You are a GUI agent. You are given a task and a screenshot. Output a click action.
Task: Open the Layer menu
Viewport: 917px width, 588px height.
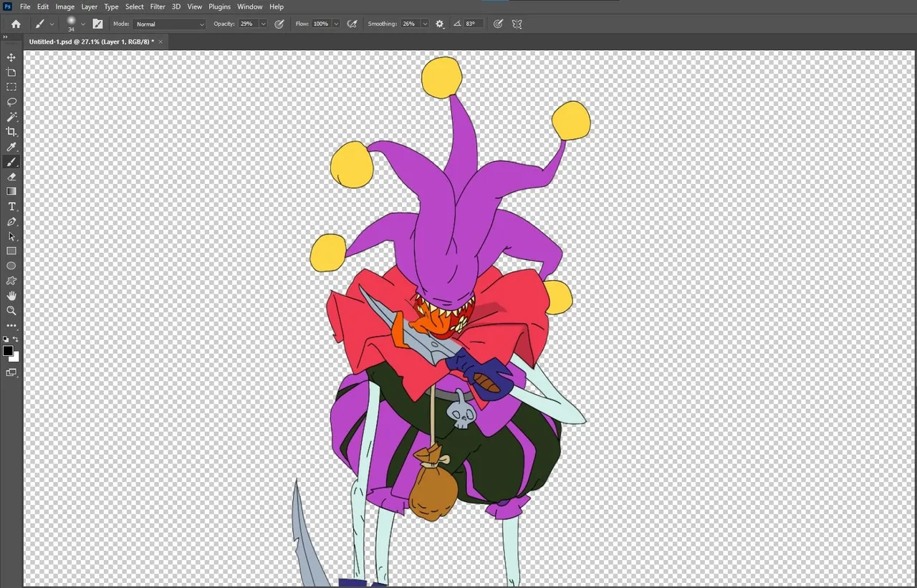tap(90, 6)
